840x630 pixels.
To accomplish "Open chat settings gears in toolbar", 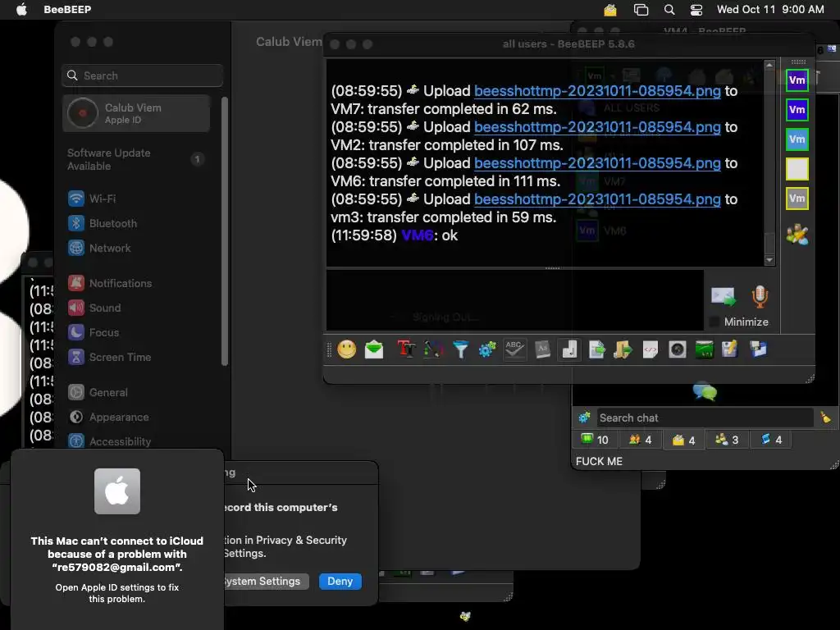I will (x=487, y=349).
